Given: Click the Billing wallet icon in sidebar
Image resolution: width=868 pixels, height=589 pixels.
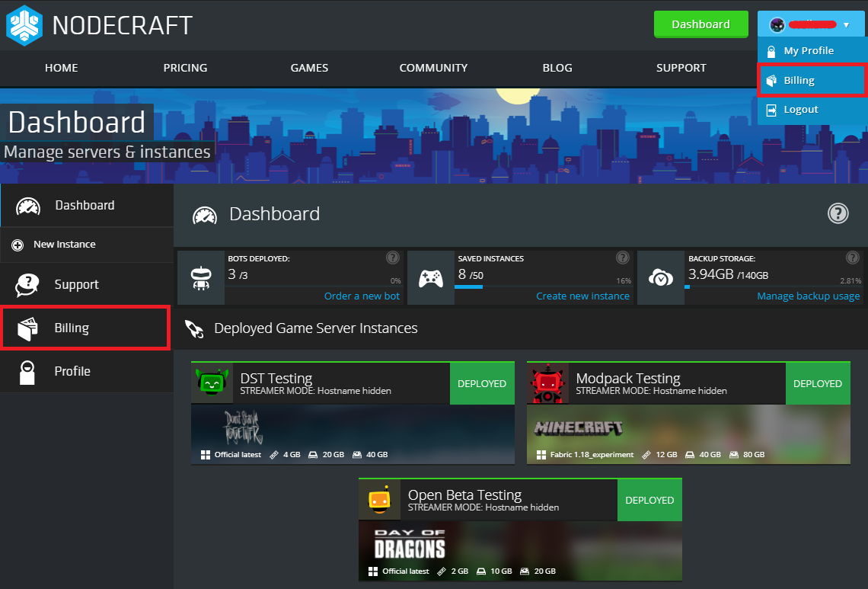Looking at the screenshot, I should pos(27,328).
